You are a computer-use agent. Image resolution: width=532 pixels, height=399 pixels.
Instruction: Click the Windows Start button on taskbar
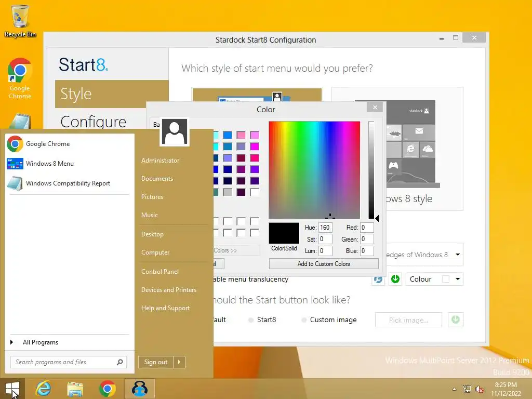click(12, 389)
